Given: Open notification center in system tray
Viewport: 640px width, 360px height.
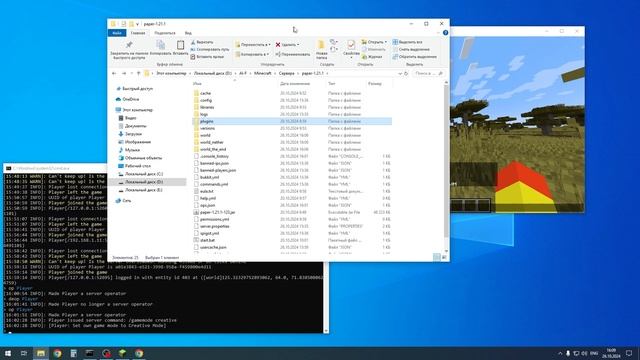Looking at the screenshot, I should coord(629,353).
